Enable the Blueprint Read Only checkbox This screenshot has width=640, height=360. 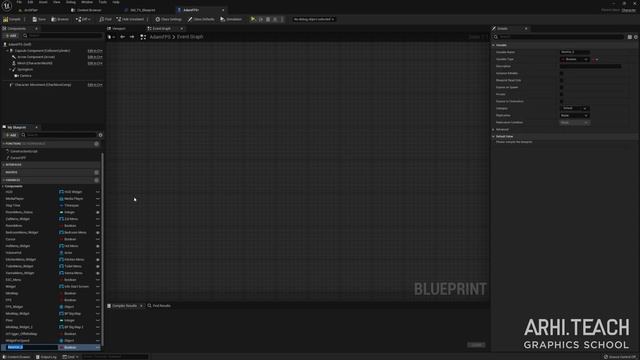(561, 80)
